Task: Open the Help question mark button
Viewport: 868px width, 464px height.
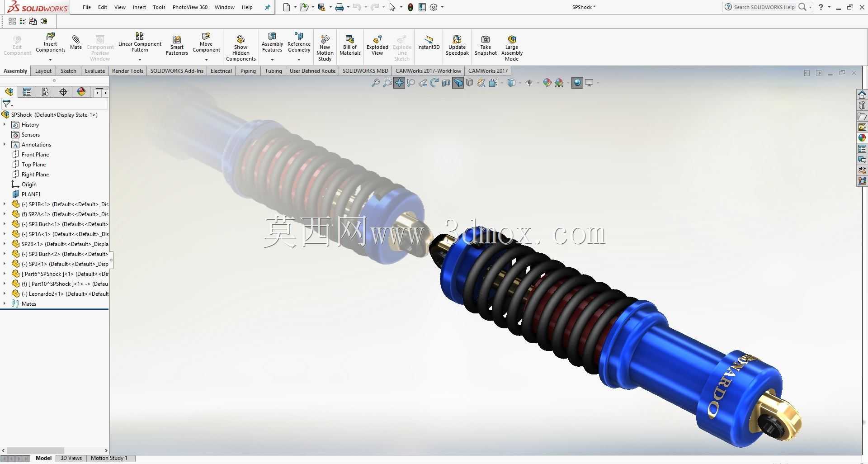Action: pos(821,7)
